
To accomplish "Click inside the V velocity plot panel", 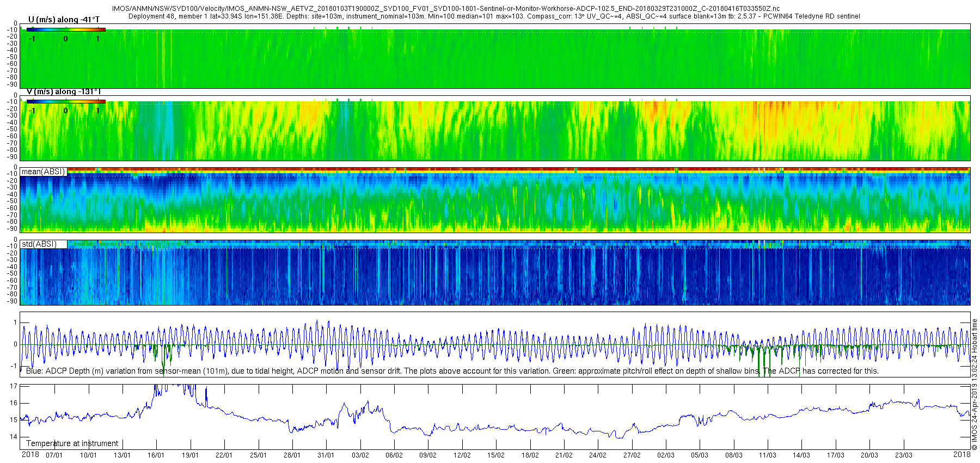I will [x=495, y=128].
